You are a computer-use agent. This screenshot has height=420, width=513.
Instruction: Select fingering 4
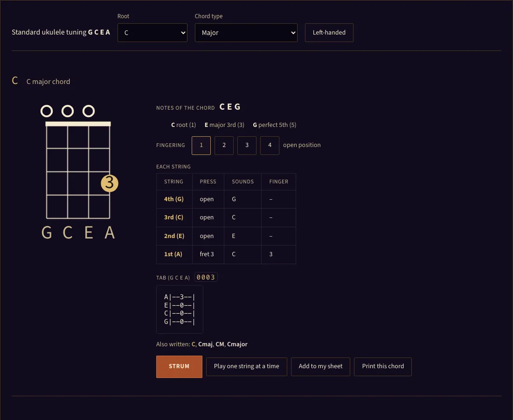pyautogui.click(x=270, y=145)
